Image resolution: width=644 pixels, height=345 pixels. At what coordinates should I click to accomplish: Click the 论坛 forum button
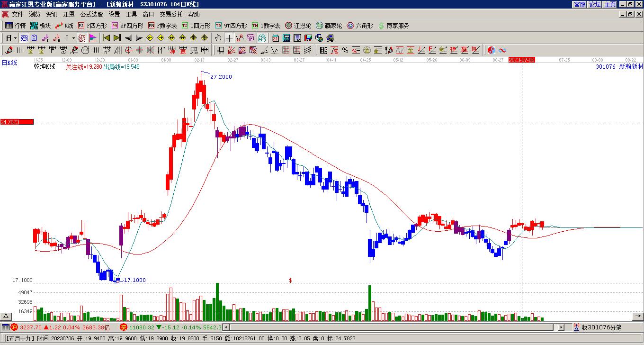pos(595,4)
